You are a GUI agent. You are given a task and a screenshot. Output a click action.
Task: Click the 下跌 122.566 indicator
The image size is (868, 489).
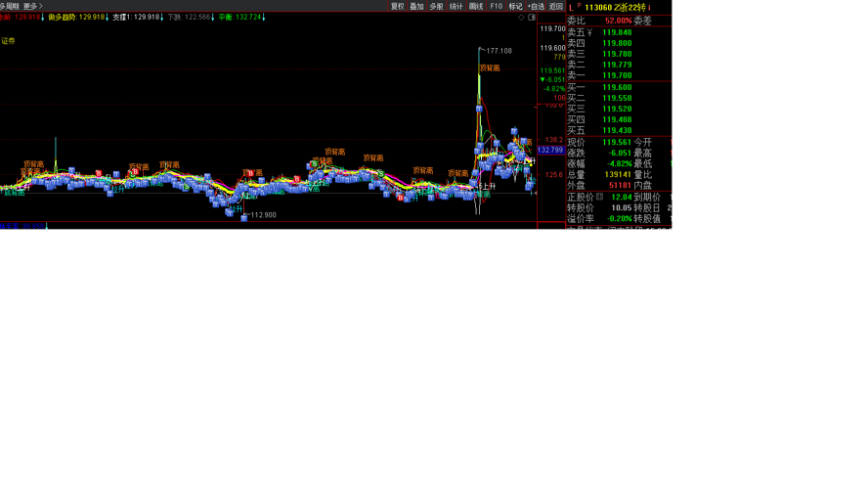pyautogui.click(x=189, y=18)
